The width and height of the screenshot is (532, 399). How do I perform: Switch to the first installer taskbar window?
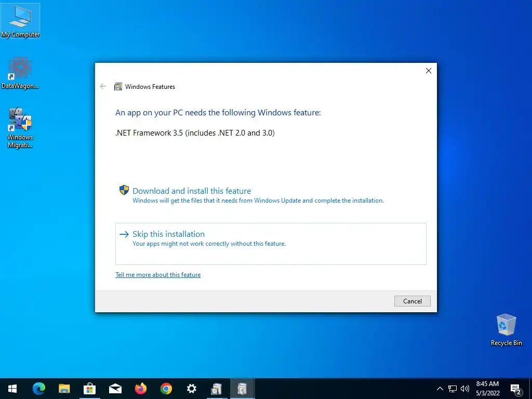[217, 389]
